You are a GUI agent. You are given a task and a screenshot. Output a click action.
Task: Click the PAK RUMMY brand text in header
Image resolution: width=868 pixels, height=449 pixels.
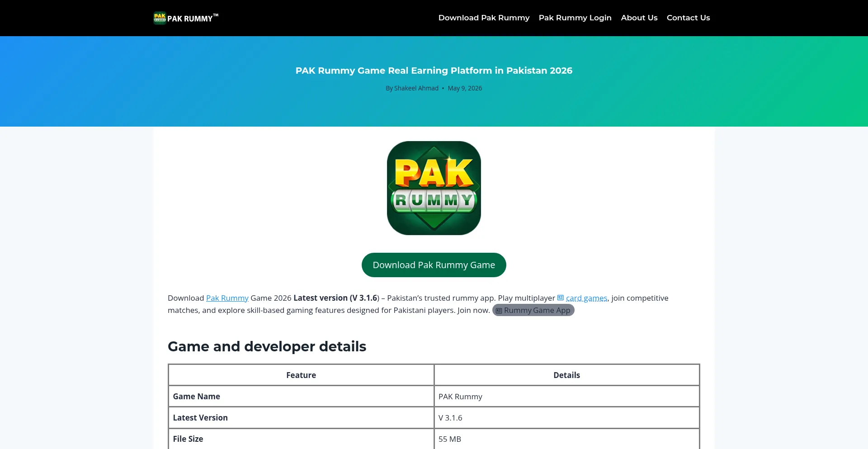point(193,18)
